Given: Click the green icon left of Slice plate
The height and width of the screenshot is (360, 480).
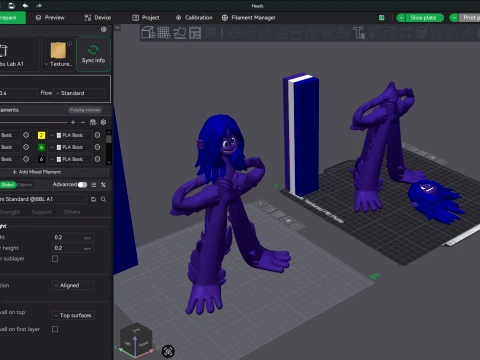Looking at the screenshot, I should click(x=382, y=18).
